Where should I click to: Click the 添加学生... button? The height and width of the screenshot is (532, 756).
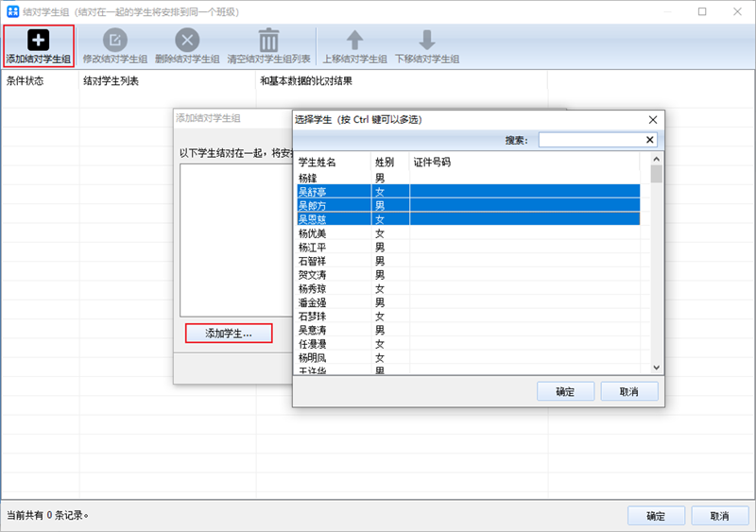pos(229,334)
